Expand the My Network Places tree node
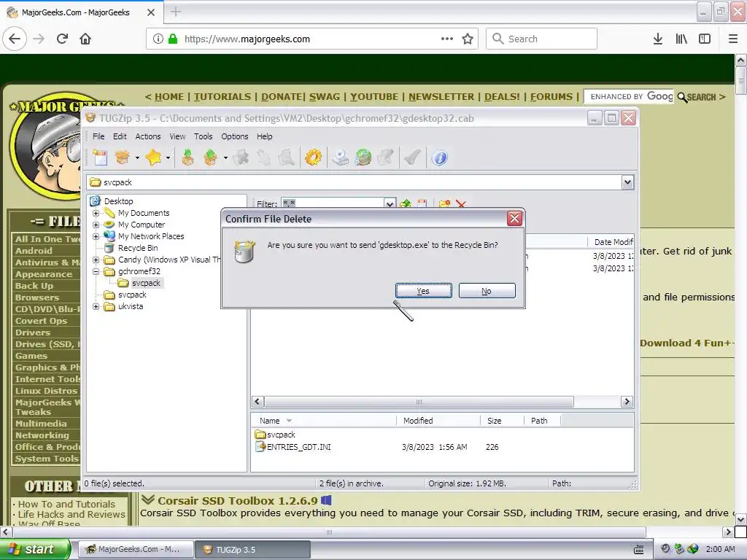Screen dimensions: 747x560 [96, 236]
